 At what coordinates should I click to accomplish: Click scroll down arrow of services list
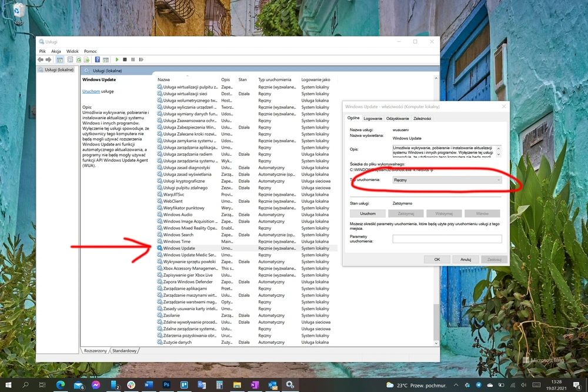(x=436, y=343)
